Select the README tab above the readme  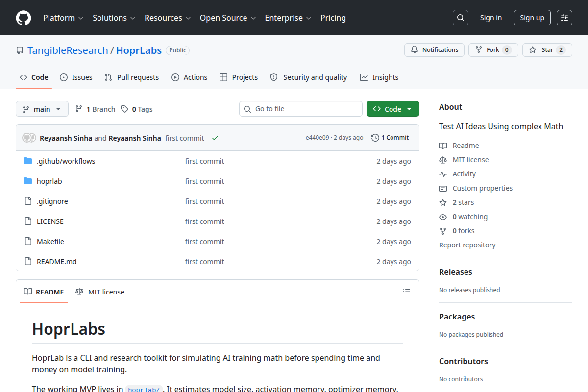(x=44, y=292)
